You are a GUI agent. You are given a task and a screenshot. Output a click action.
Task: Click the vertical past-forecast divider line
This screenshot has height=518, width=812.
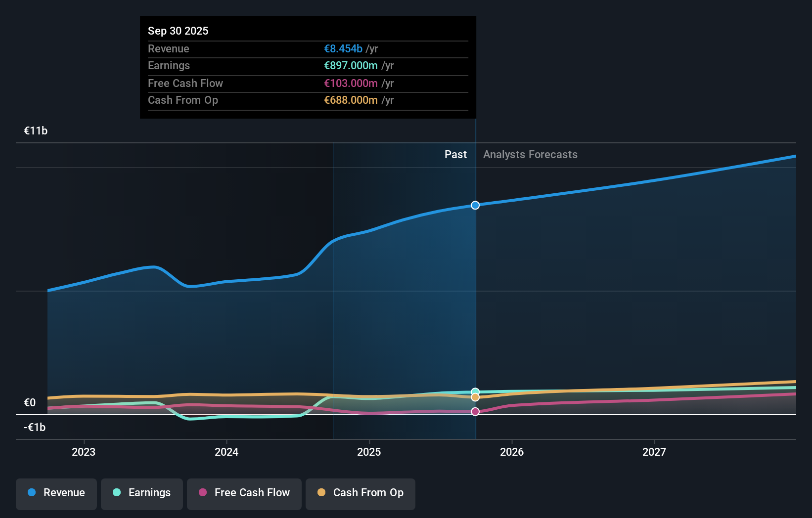click(x=475, y=297)
